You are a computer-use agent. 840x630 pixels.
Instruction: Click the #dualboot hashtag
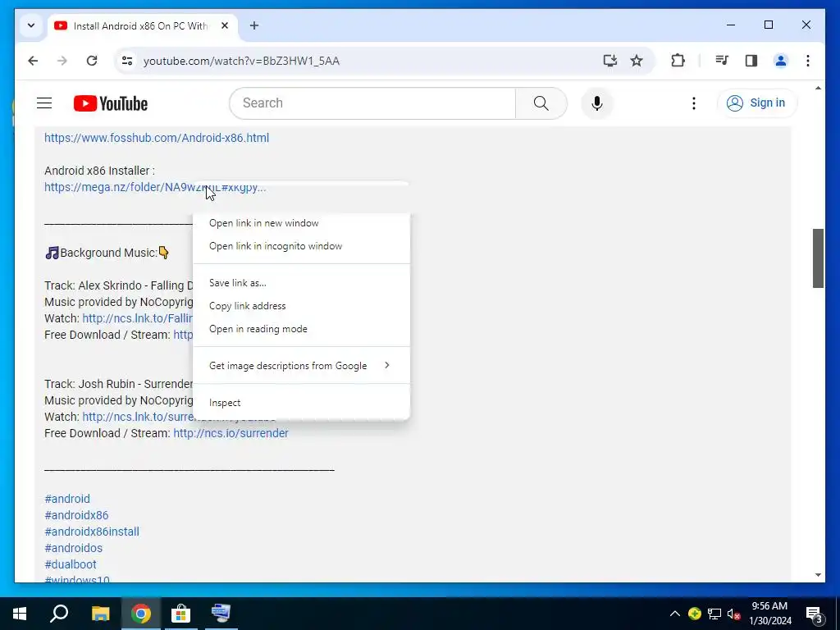(71, 564)
